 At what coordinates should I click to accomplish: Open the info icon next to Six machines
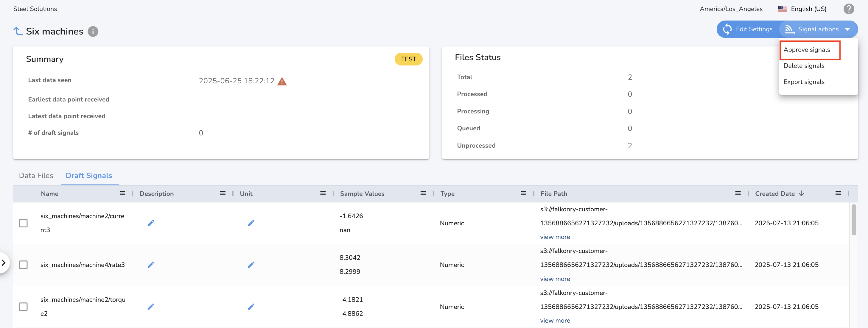[x=93, y=31]
